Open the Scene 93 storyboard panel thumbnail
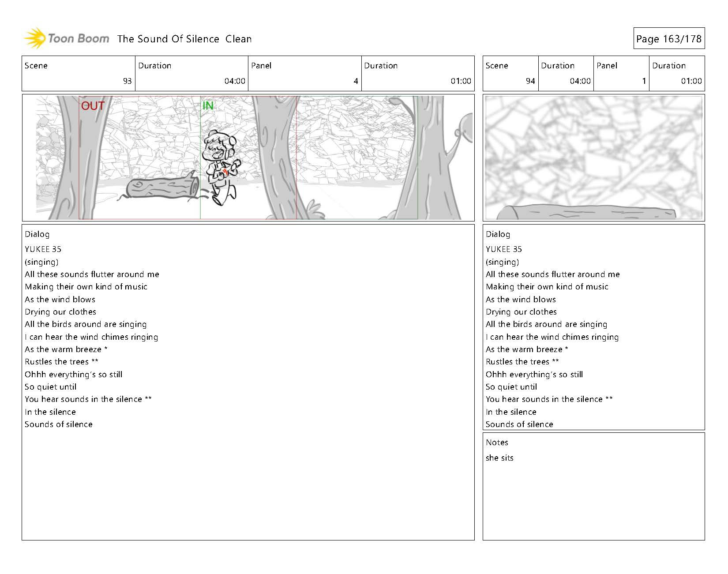This screenshot has width=728, height=574. click(248, 158)
